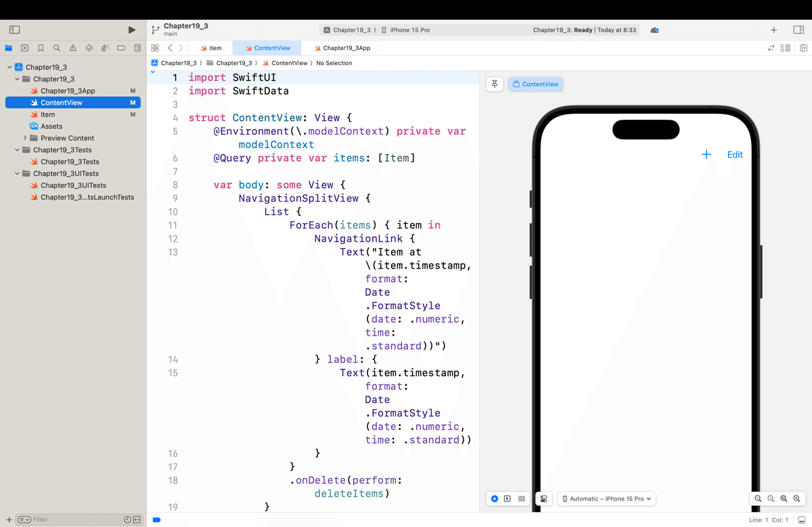Open the Find navigator magnifier
Screen dimensions: 812x527
click(57, 48)
